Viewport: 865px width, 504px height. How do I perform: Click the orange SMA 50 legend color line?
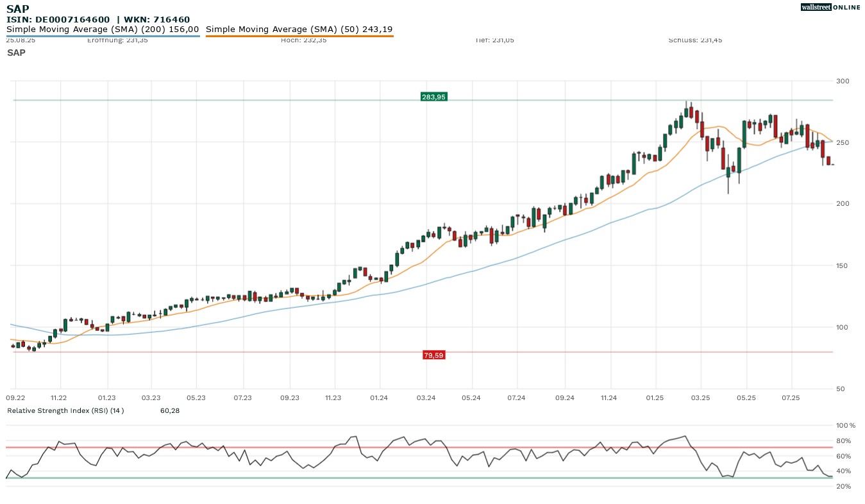click(299, 36)
